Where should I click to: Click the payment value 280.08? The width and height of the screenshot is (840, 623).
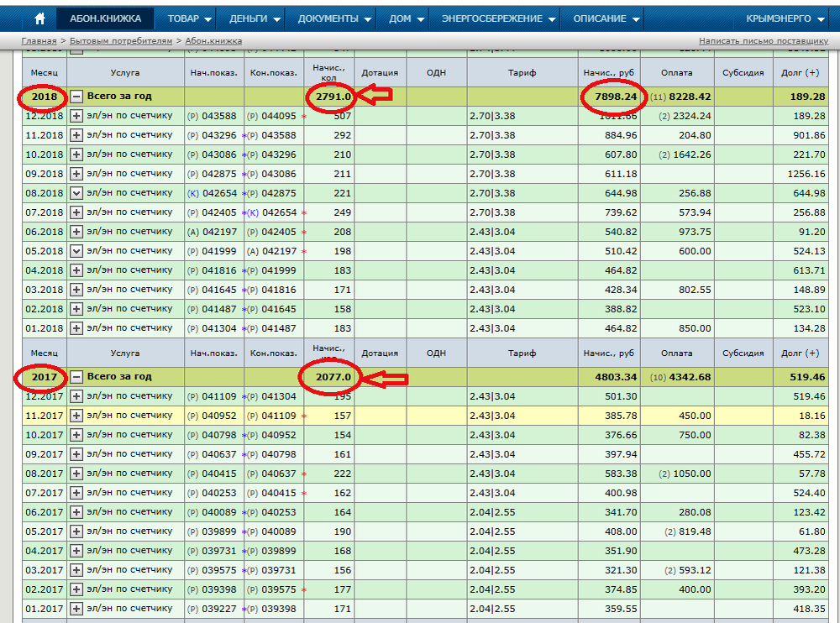pos(695,512)
